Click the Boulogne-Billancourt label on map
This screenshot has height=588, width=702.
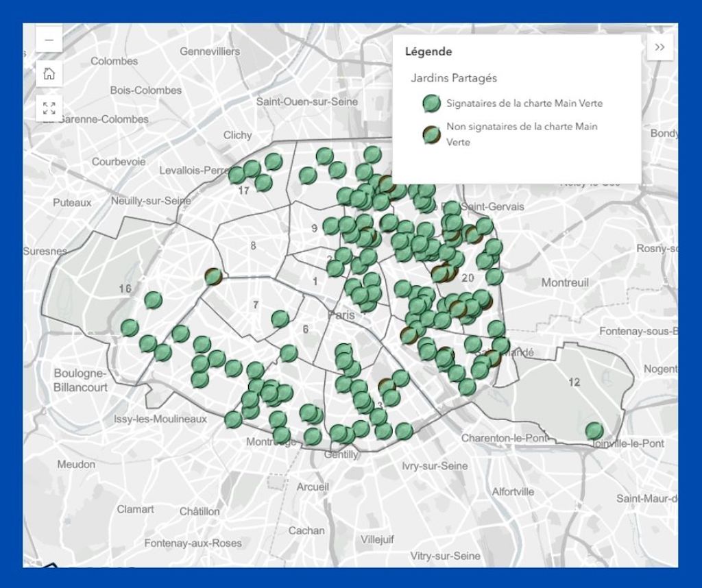tap(80, 380)
